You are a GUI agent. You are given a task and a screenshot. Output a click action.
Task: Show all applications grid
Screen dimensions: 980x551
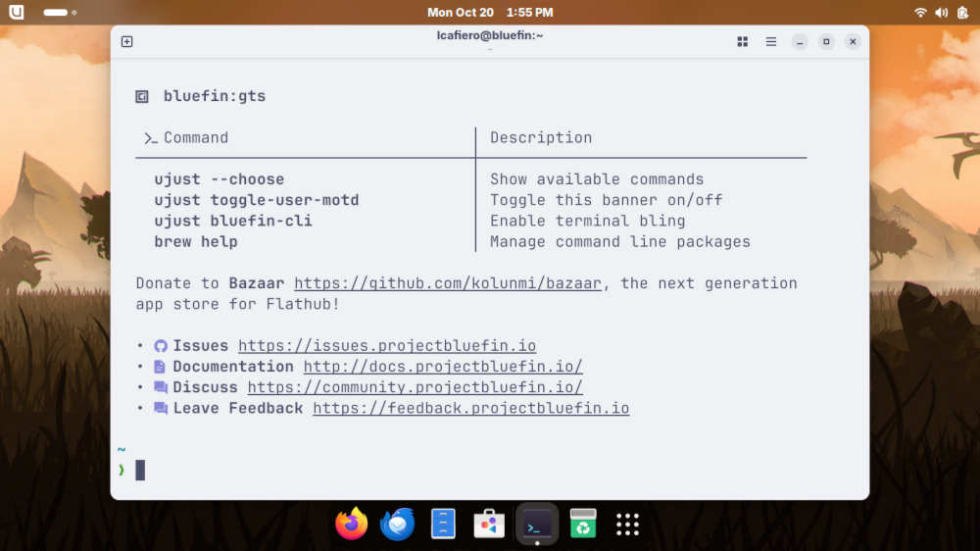(x=627, y=525)
